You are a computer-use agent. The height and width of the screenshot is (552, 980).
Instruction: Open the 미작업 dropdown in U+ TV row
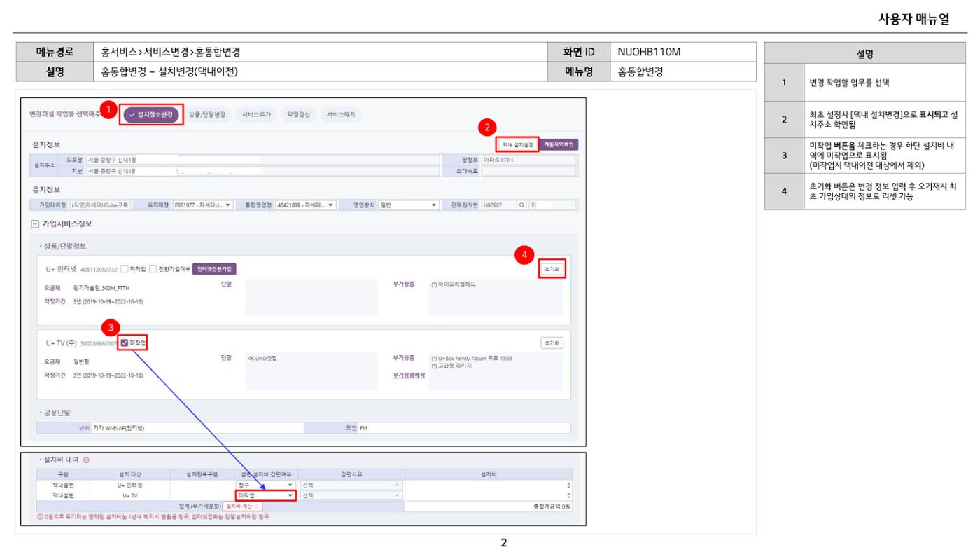click(265, 495)
